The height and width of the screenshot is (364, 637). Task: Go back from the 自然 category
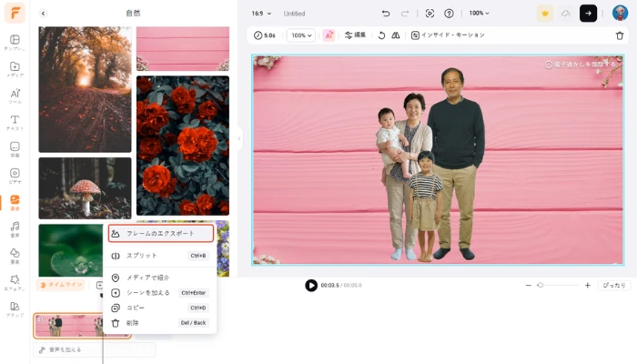(43, 14)
